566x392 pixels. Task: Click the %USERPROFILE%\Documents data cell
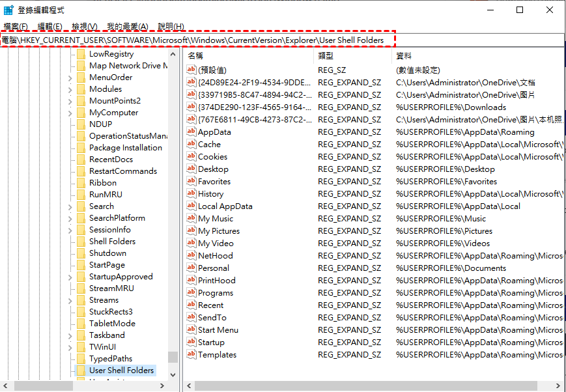coord(451,268)
